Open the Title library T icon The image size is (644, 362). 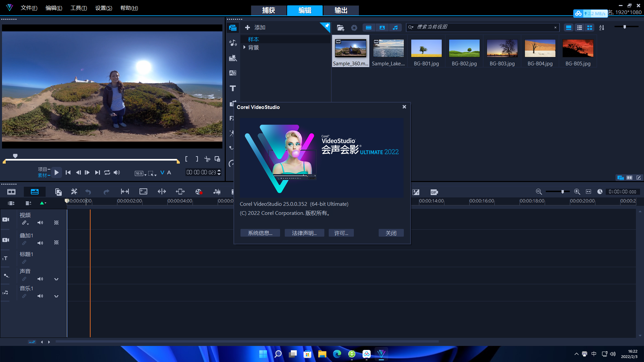coord(233,88)
